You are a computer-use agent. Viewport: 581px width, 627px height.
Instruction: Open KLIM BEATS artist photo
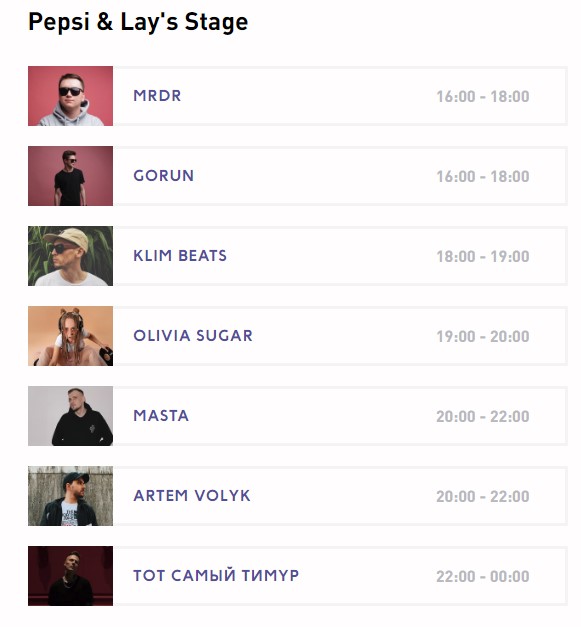pyautogui.click(x=70, y=256)
